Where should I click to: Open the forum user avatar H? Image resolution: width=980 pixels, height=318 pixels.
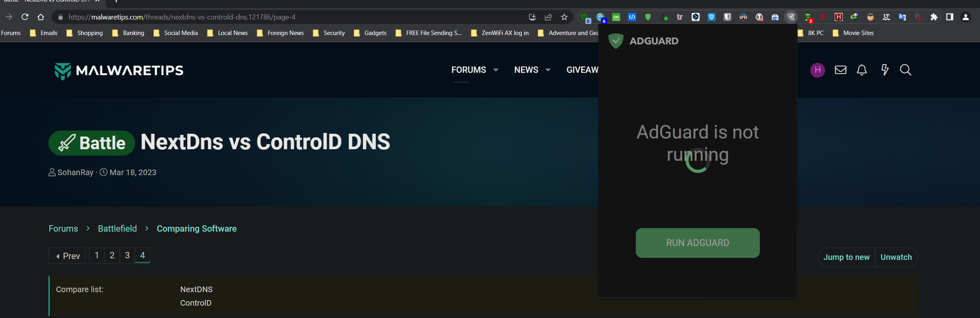click(817, 70)
